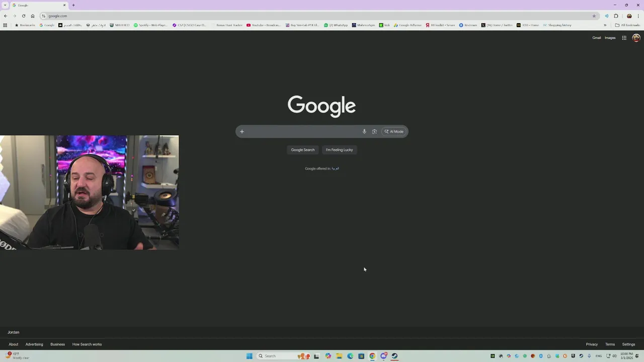644x362 pixels.
Task: Click the media control icon in toolbar
Action: click(606, 16)
